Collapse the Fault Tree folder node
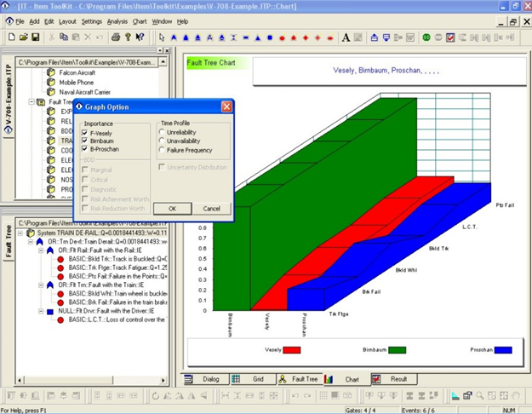Image resolution: width=532 pixels, height=414 pixels. coord(31,101)
